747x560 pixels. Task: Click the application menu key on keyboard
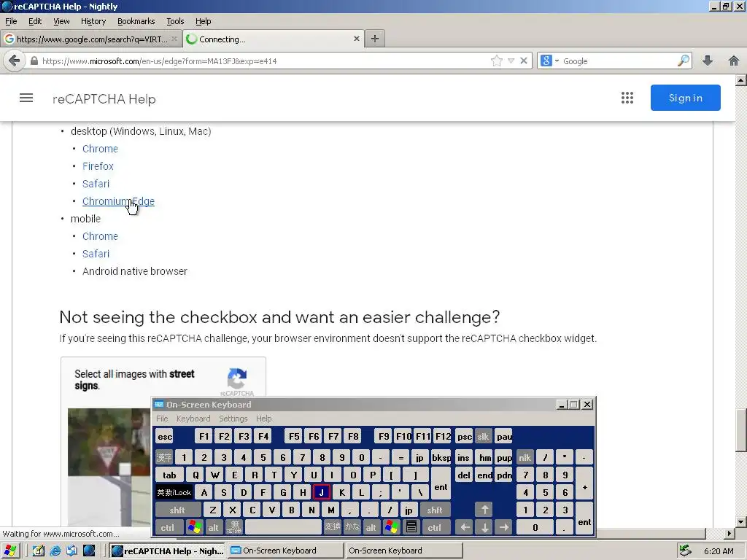(411, 528)
